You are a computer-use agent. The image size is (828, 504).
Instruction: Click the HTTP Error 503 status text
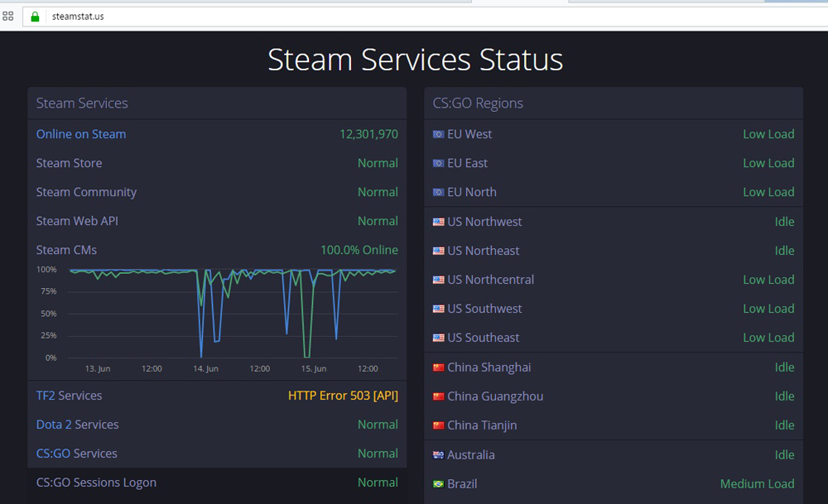(343, 396)
